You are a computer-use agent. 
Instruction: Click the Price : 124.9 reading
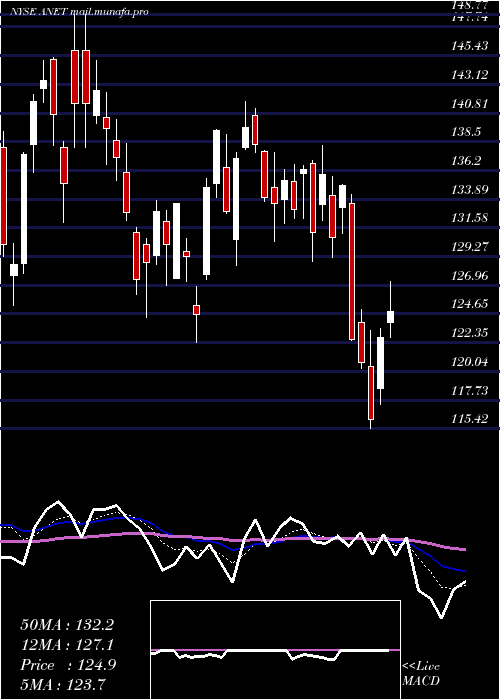click(68, 665)
